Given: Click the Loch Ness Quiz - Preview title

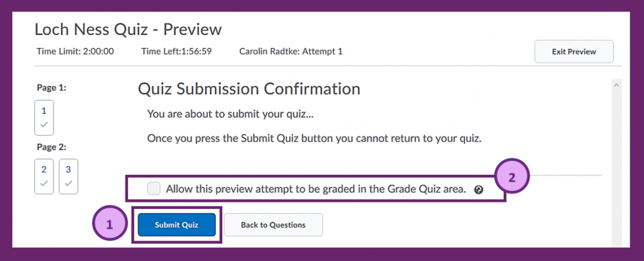Looking at the screenshot, I should 128,30.
